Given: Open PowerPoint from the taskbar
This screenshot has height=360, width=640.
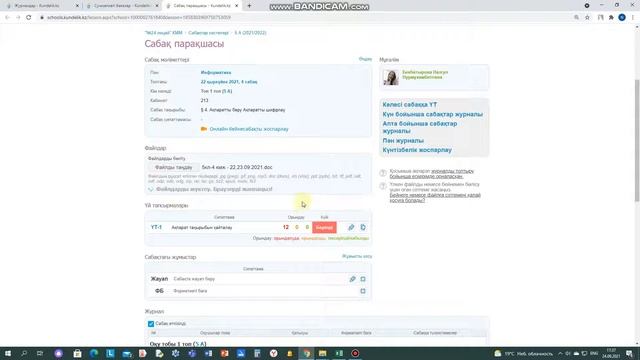Looking at the screenshot, I should (x=224, y=353).
